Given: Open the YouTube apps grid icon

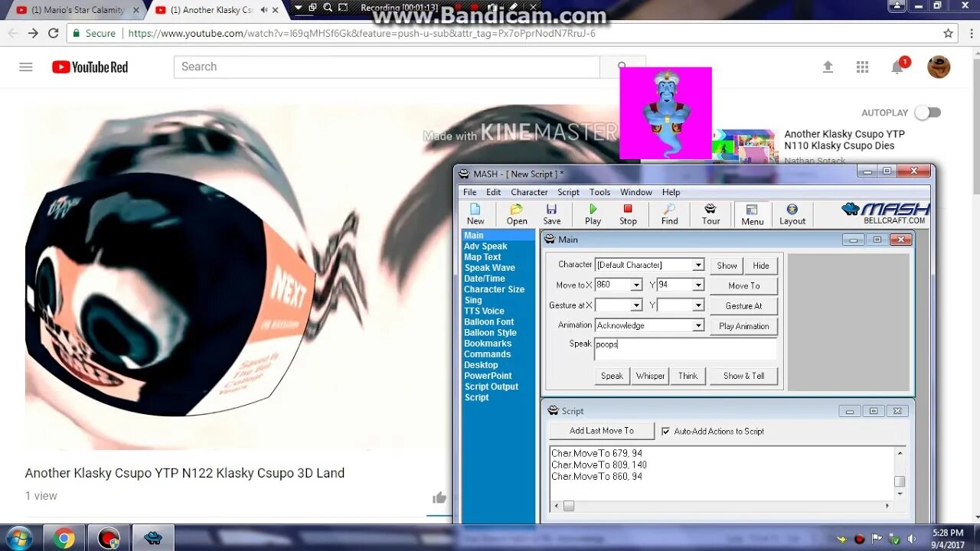Looking at the screenshot, I should coord(862,67).
